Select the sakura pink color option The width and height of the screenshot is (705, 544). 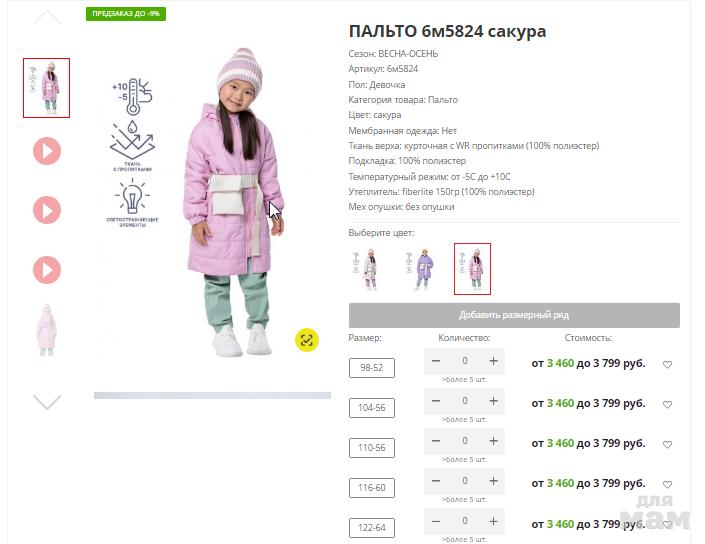click(x=473, y=269)
